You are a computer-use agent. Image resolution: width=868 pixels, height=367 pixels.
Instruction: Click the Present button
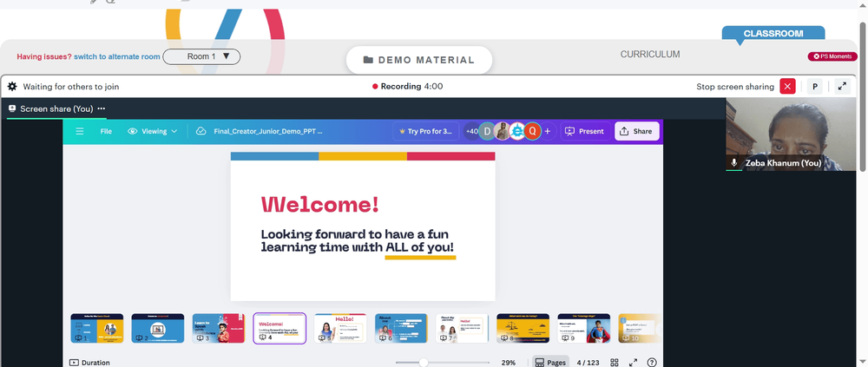(584, 131)
